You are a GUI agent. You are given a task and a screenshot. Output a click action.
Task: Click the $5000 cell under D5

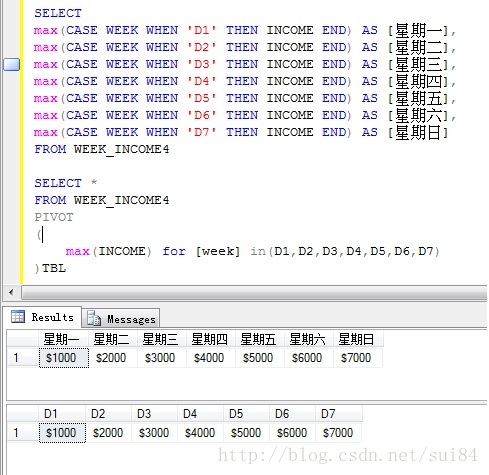(x=246, y=433)
